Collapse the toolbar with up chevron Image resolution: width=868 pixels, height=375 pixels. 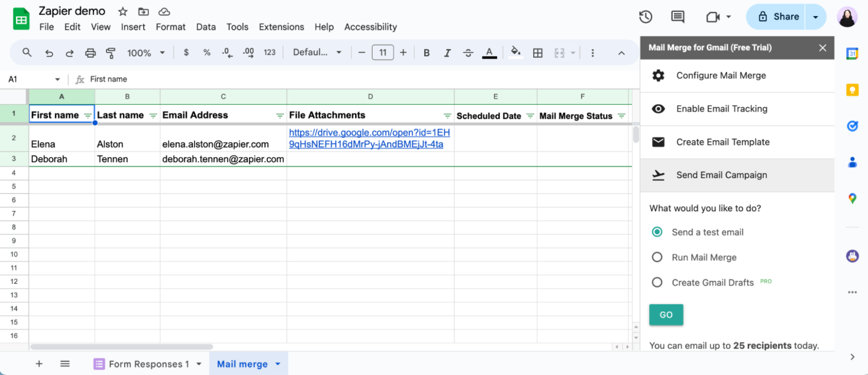coord(621,53)
